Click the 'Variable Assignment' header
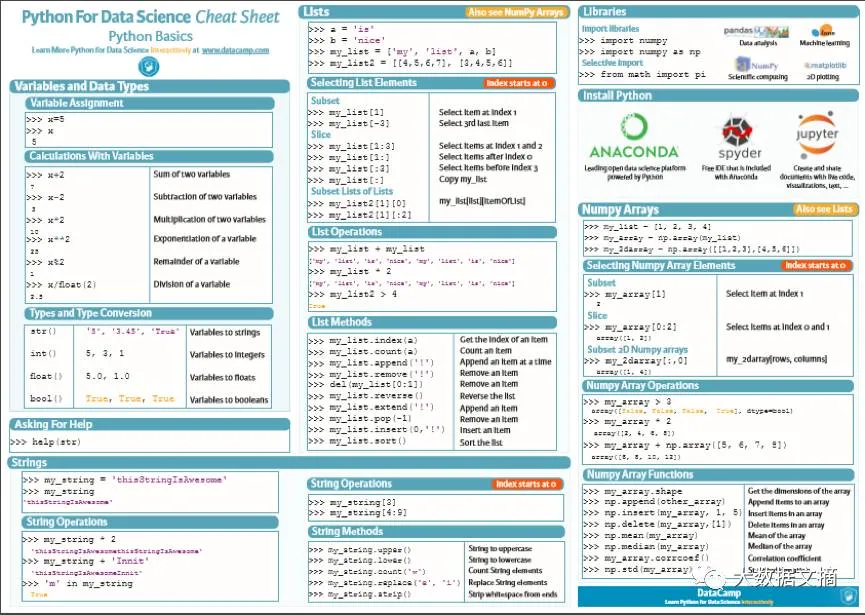865x615 pixels. 149,103
